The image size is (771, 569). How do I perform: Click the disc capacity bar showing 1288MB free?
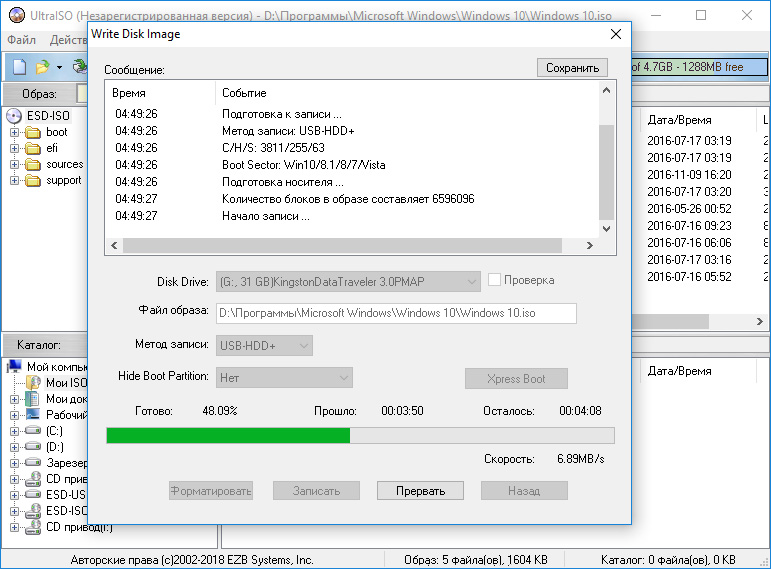[x=699, y=67]
